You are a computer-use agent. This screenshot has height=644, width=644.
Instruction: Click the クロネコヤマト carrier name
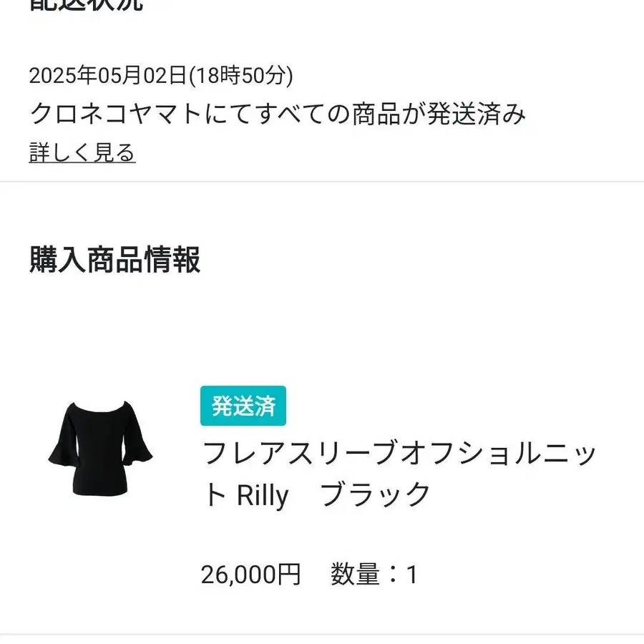pyautogui.click(x=115, y=113)
